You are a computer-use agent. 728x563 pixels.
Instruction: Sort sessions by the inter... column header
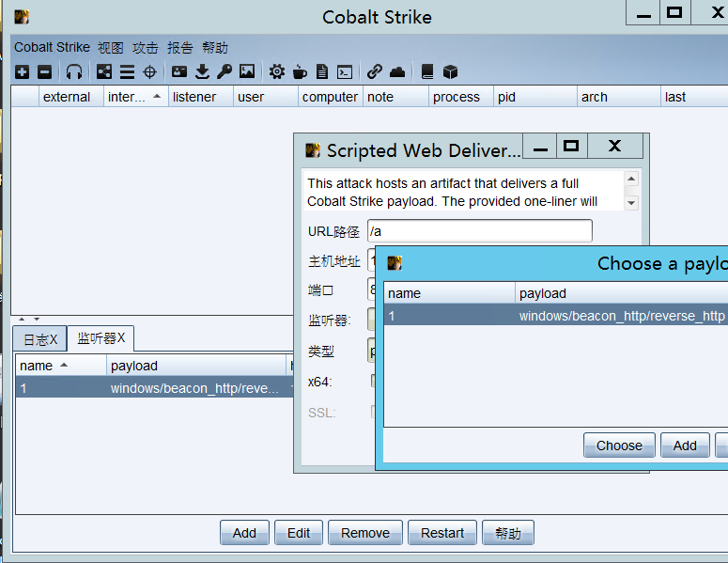pyautogui.click(x=136, y=97)
